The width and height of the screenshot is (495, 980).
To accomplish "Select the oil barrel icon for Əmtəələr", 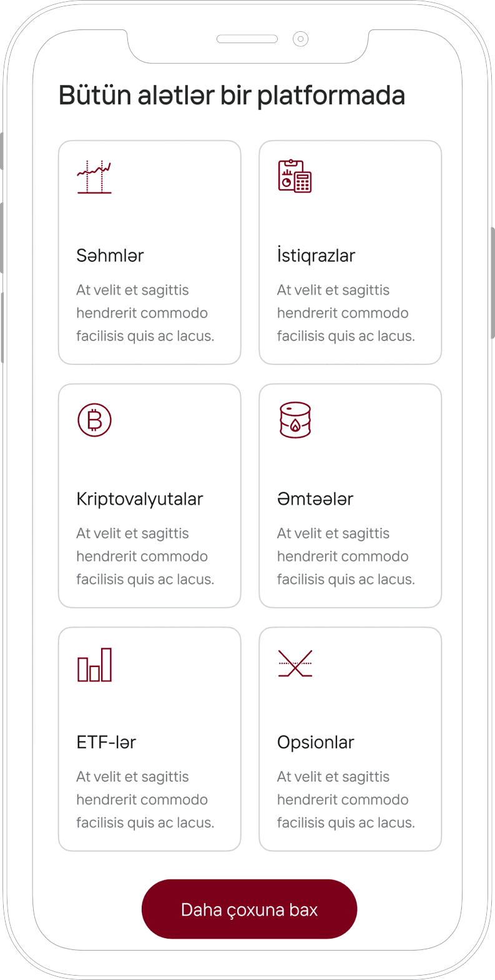I will point(295,420).
